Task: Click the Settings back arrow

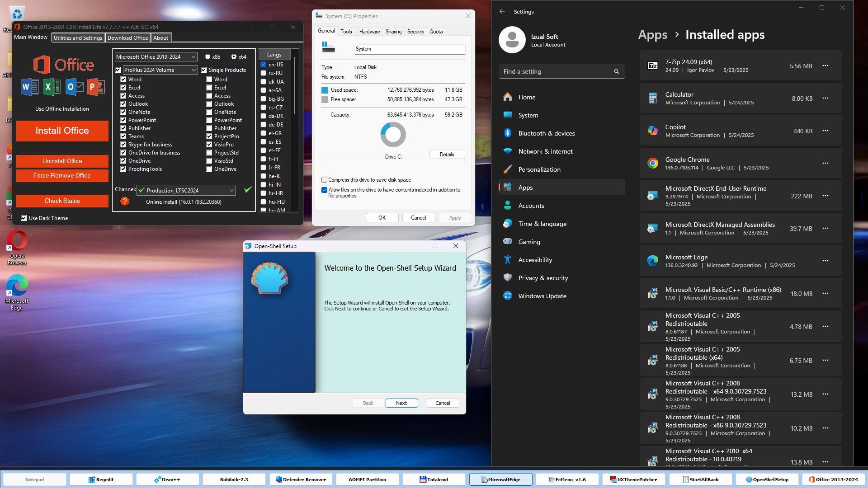Action: (502, 11)
